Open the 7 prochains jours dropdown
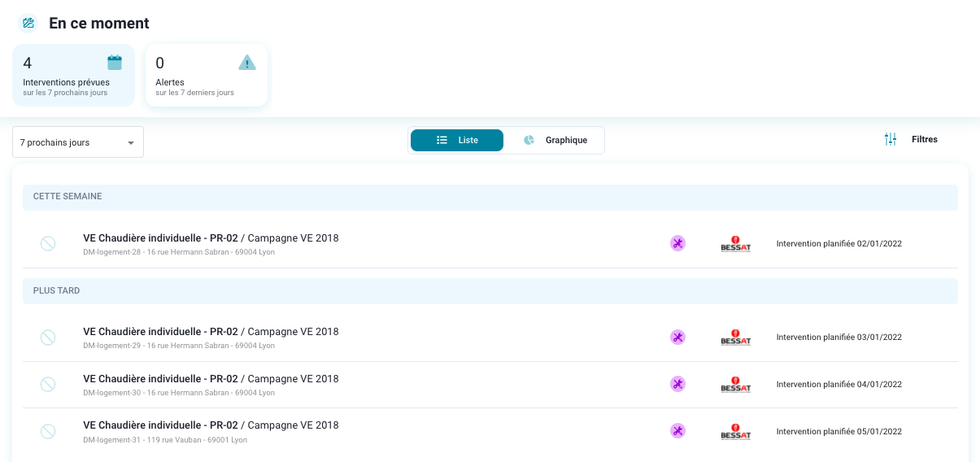980x462 pixels. (78, 142)
